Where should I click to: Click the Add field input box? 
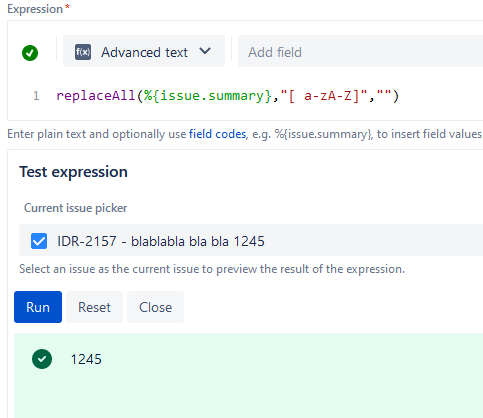(x=360, y=51)
